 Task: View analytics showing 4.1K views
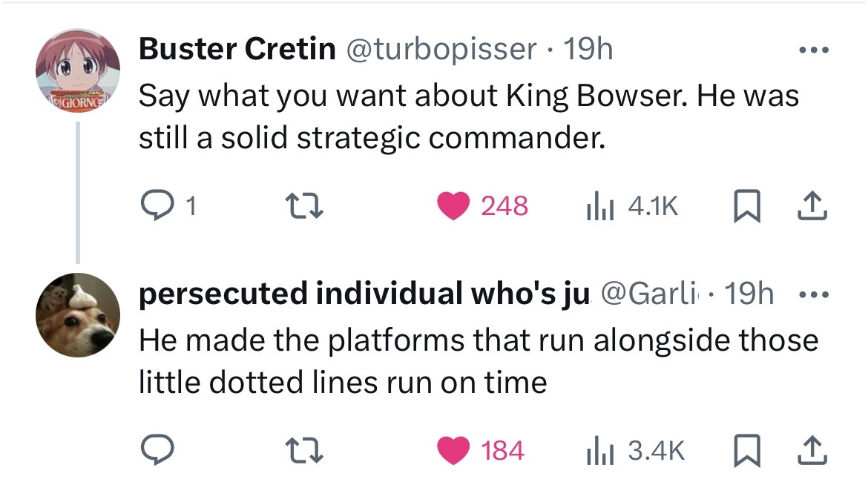[631, 206]
